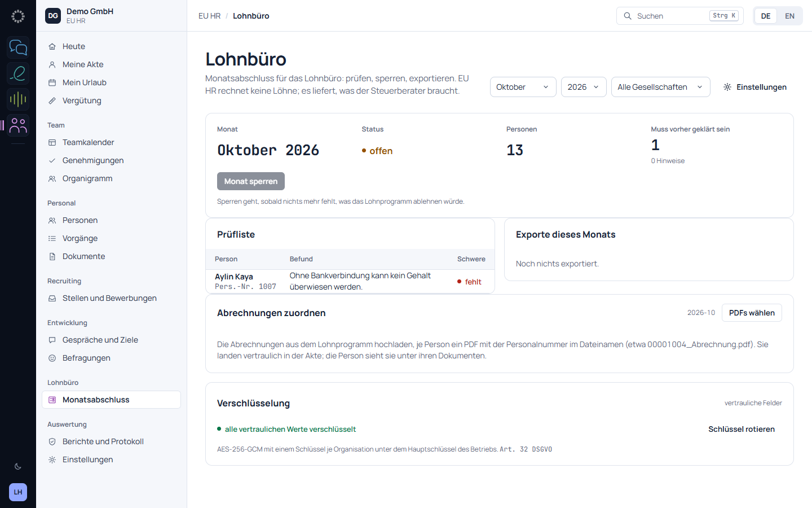Click the shield icon beside Berichte und Protokoll
Image resolution: width=812 pixels, height=508 pixels.
52,441
